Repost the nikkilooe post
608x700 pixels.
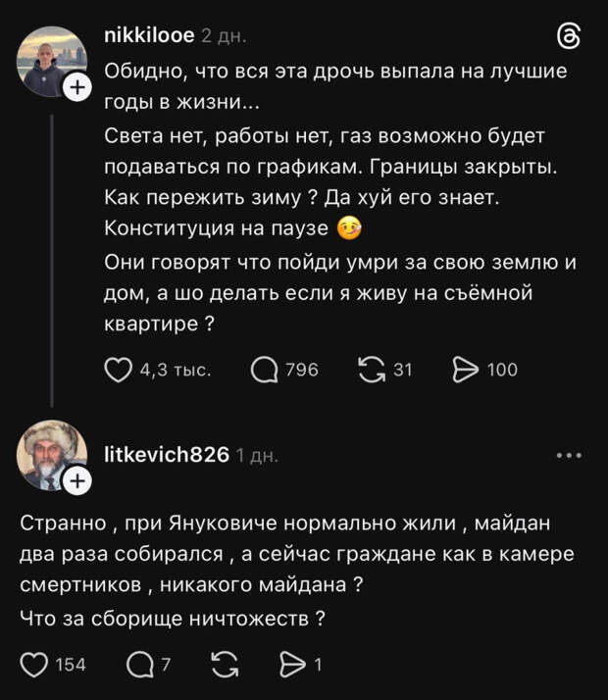pos(373,370)
